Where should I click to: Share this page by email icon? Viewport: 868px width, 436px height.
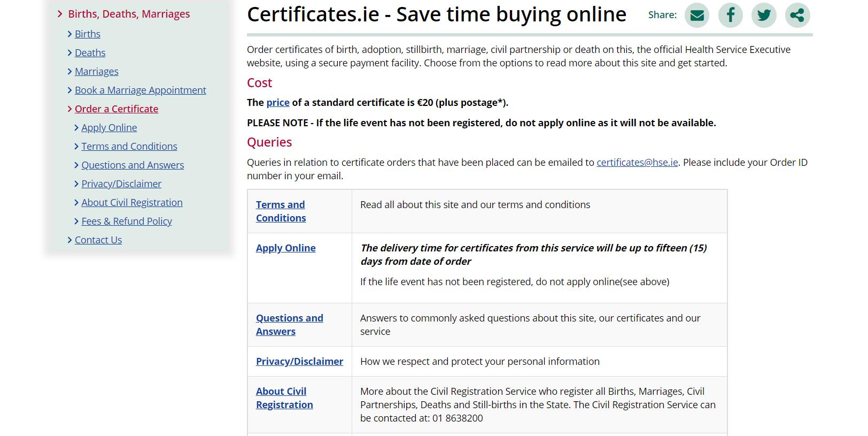coord(697,15)
